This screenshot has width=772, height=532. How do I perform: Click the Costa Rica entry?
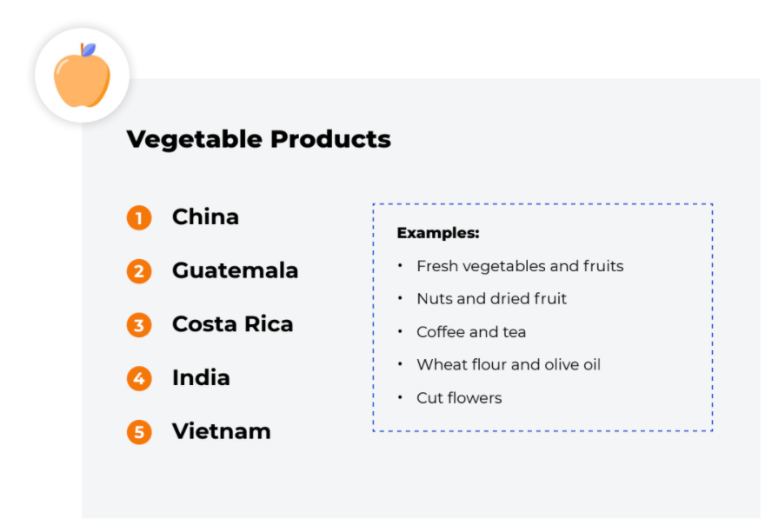pyautogui.click(x=232, y=324)
